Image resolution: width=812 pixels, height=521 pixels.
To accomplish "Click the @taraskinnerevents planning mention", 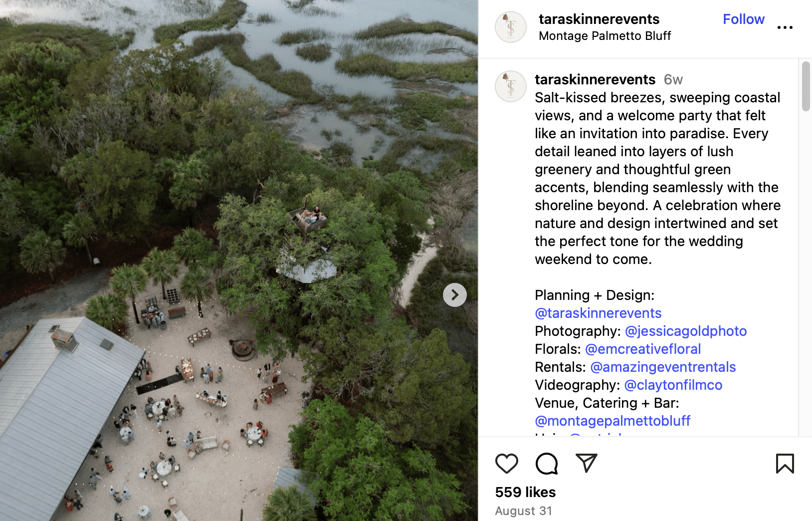I will pyautogui.click(x=598, y=313).
